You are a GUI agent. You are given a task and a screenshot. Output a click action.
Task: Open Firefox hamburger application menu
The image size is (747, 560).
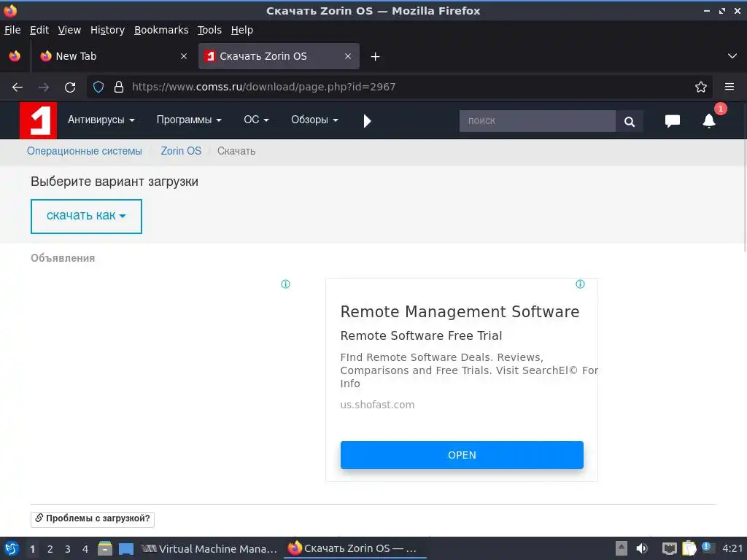click(729, 87)
